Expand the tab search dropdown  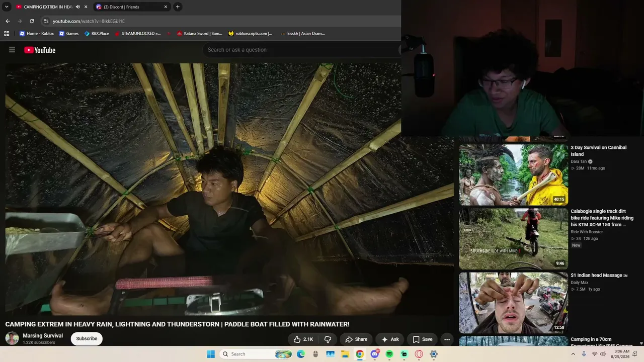[x=7, y=7]
